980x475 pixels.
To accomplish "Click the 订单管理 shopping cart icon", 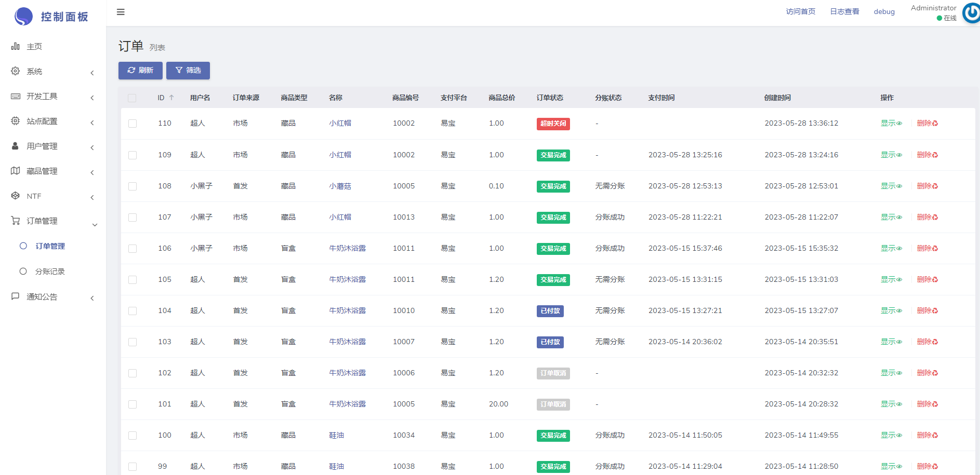I will [16, 221].
